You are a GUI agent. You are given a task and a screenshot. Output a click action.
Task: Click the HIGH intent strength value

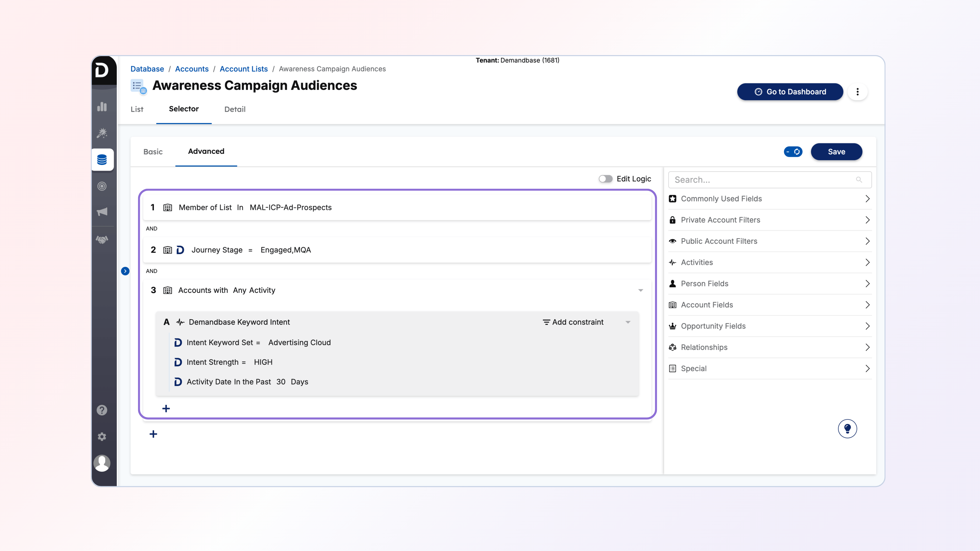click(263, 362)
